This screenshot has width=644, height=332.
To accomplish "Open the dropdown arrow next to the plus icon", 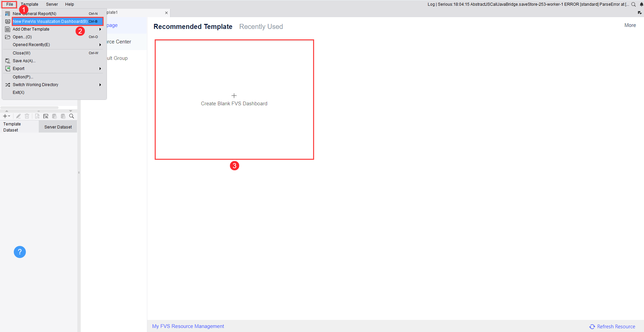I will 9,117.
